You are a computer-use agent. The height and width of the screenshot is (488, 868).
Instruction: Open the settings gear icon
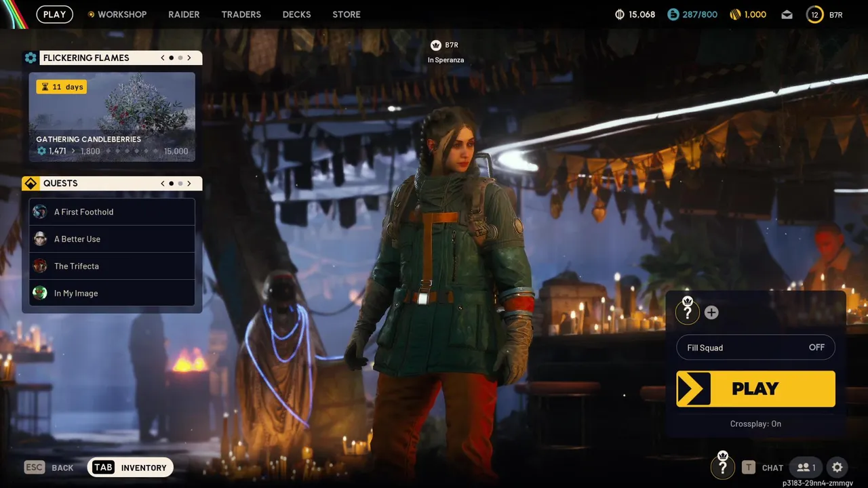(x=837, y=467)
